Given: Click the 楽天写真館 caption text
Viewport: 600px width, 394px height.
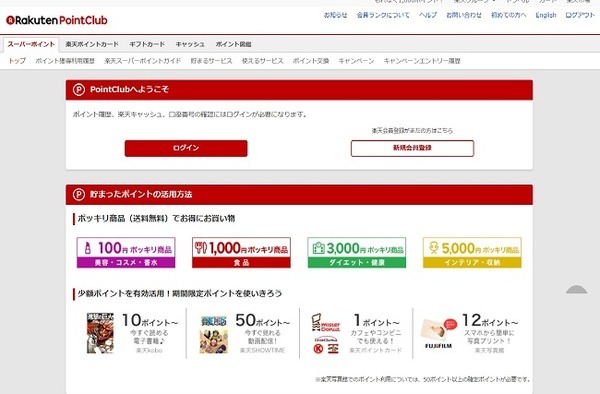Looking at the screenshot, I should (489, 350).
